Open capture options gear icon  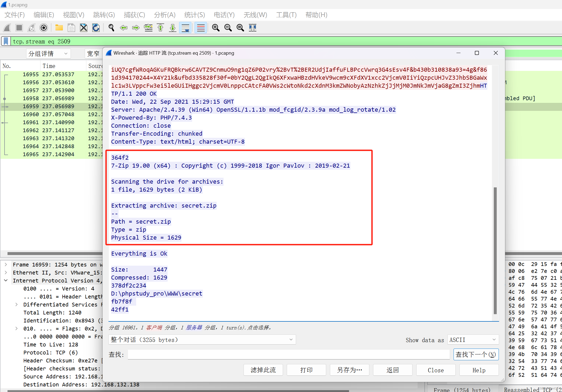(44, 28)
